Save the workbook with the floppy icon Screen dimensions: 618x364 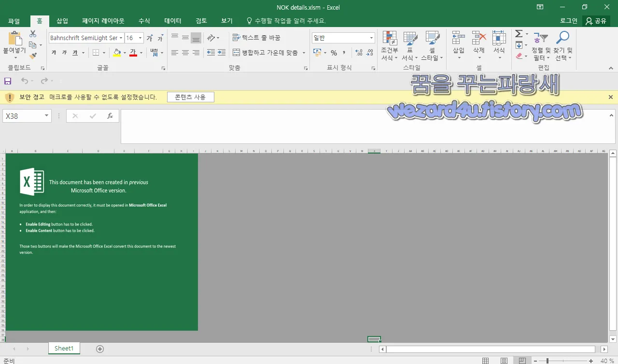8,81
